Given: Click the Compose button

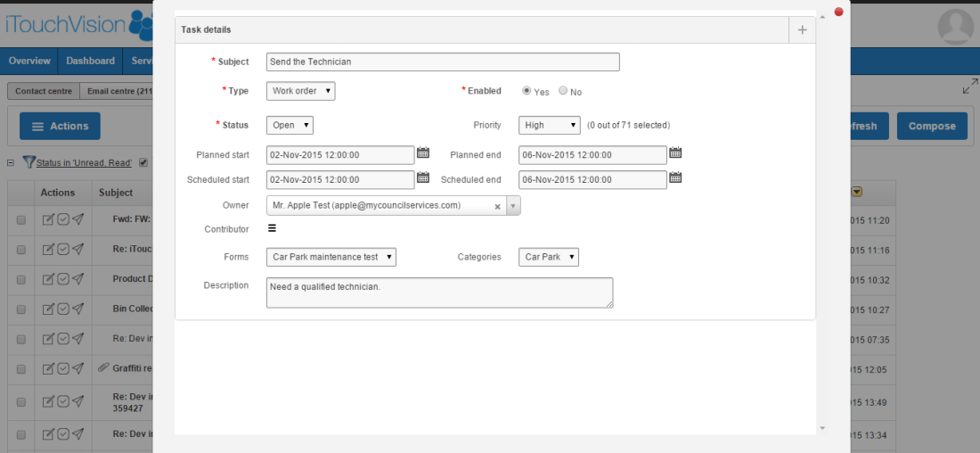Looking at the screenshot, I should (x=932, y=127).
